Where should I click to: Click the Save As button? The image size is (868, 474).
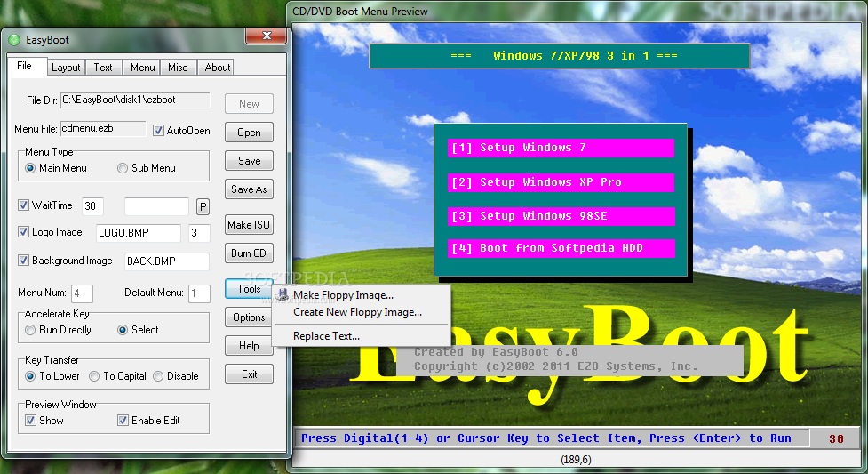coord(249,189)
